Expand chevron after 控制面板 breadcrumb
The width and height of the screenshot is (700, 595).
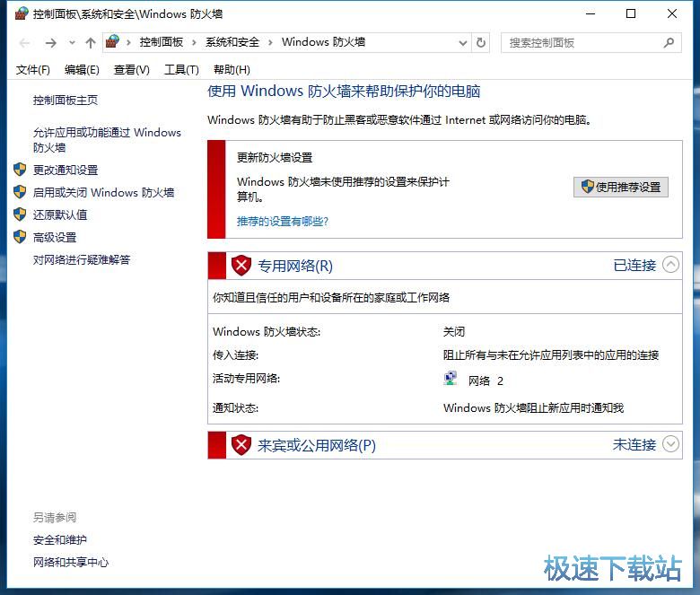click(194, 43)
